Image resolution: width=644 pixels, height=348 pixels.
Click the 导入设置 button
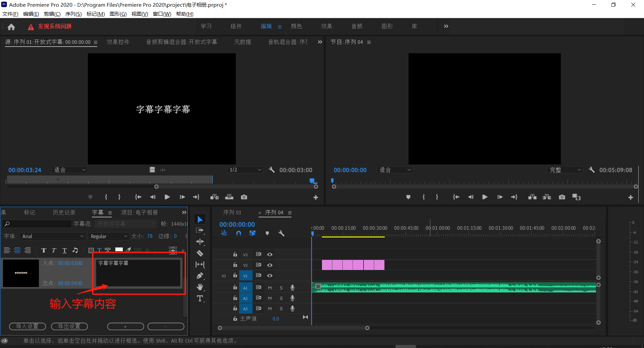point(28,326)
